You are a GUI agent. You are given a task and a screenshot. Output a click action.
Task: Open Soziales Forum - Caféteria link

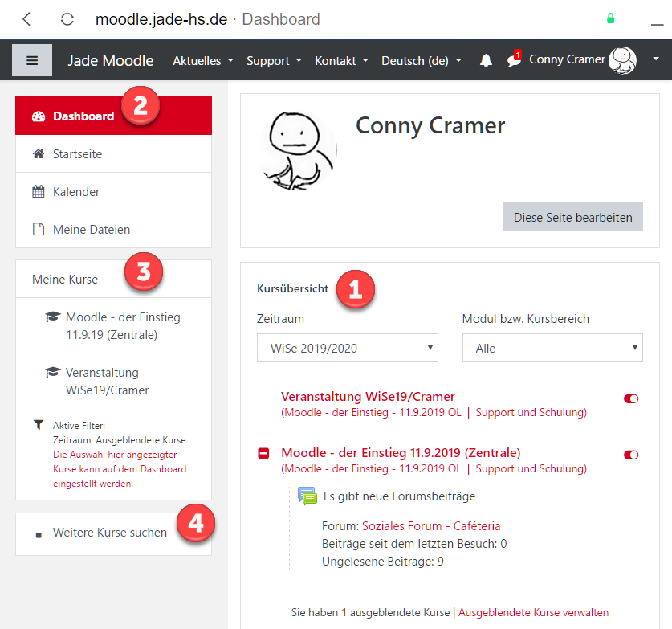(431, 526)
